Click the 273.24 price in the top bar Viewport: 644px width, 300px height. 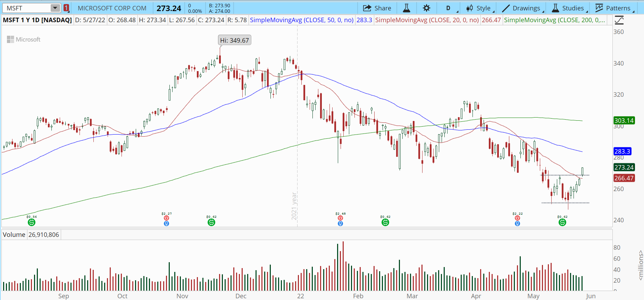[x=169, y=8]
